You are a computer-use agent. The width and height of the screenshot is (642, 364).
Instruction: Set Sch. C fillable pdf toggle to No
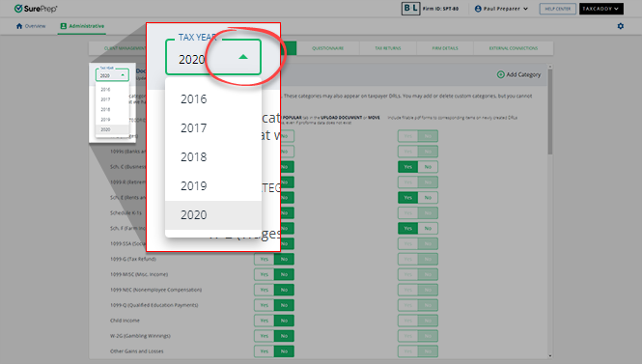click(x=428, y=167)
